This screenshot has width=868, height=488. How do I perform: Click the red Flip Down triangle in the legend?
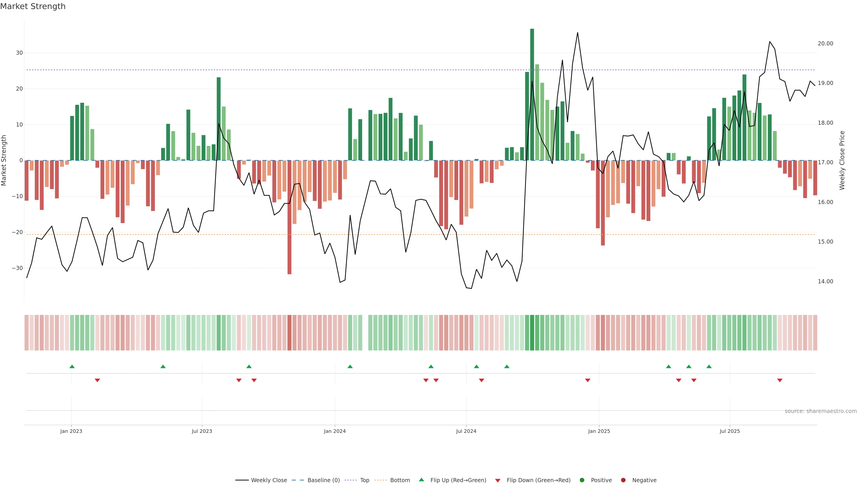498,481
